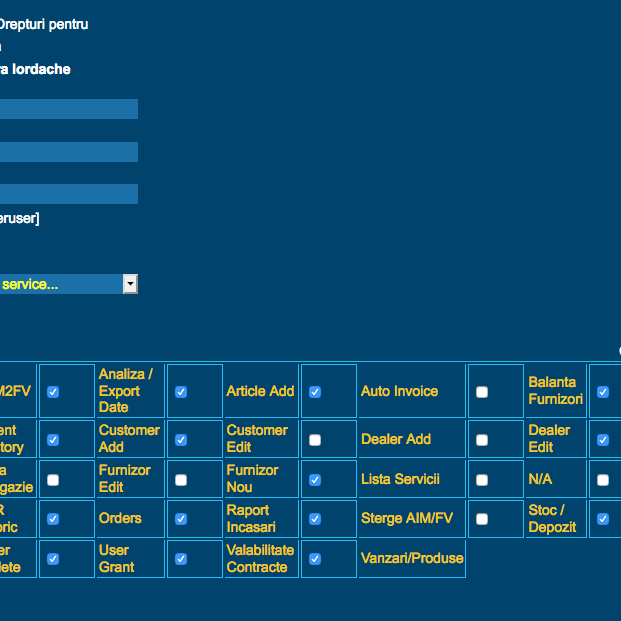Viewport: 621px width, 621px height.
Task: Toggle the Orders permission checkbox
Action: (181, 519)
